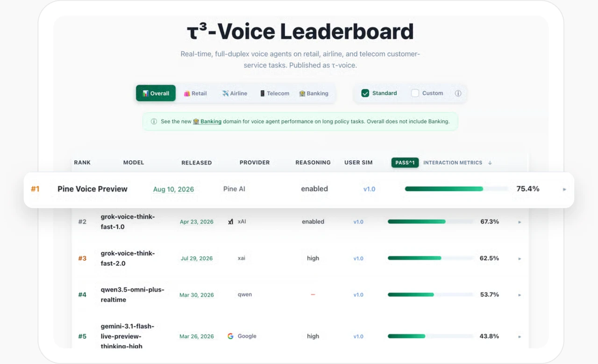This screenshot has width=598, height=364.
Task: Click the Apr 23, 2026 release date
Action: coord(197,222)
